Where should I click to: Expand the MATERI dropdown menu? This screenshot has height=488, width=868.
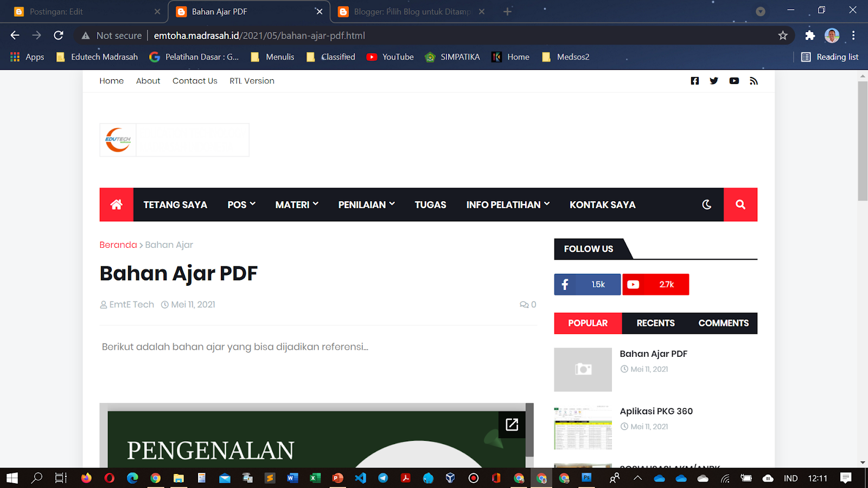(x=297, y=204)
